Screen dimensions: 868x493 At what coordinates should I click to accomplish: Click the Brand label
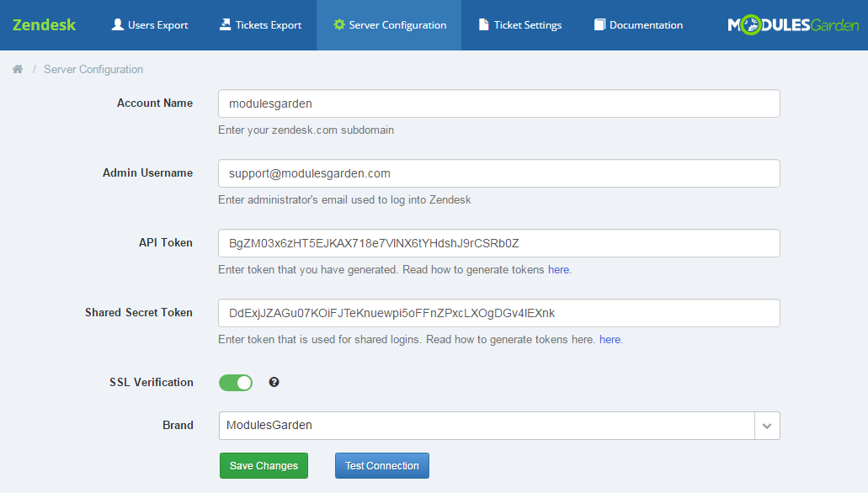pos(178,425)
